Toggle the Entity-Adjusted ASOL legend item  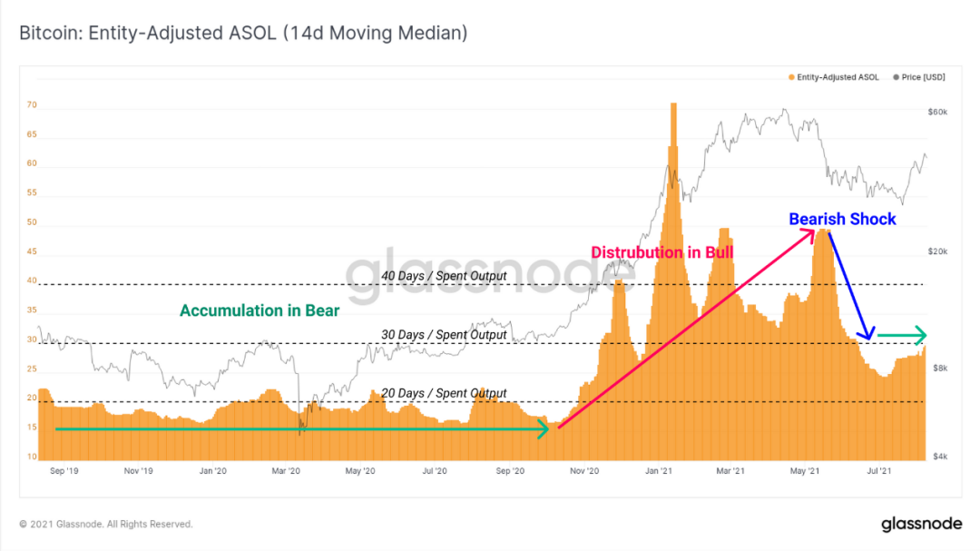834,77
